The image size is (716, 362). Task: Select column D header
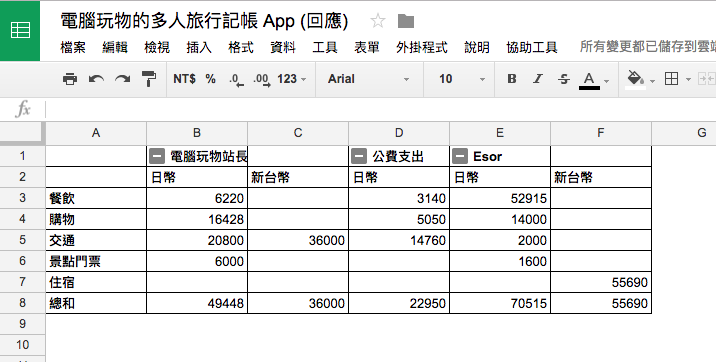tap(399, 133)
